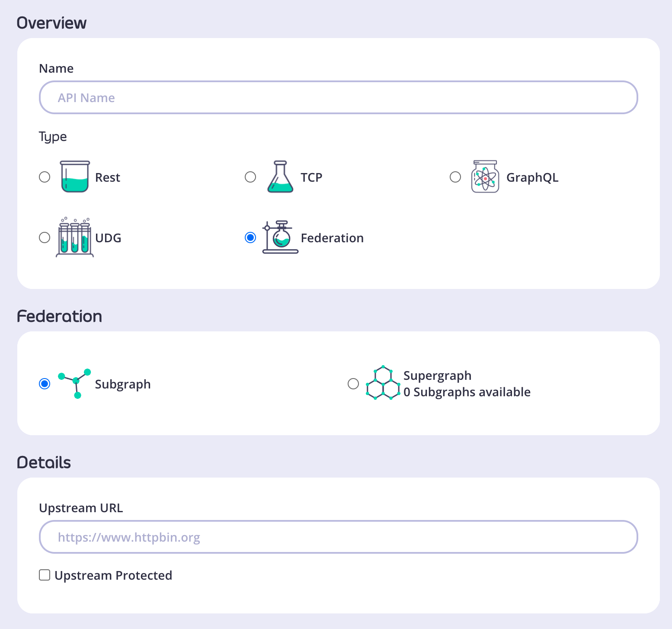The height and width of the screenshot is (629, 672).
Task: Click the UDG test tubes icon
Action: (75, 237)
